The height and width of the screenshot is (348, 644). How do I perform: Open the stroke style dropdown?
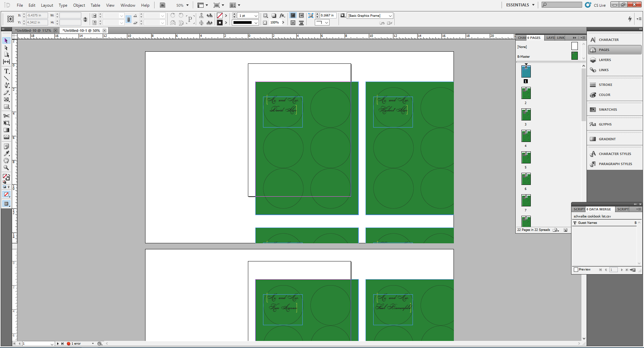[x=256, y=23]
